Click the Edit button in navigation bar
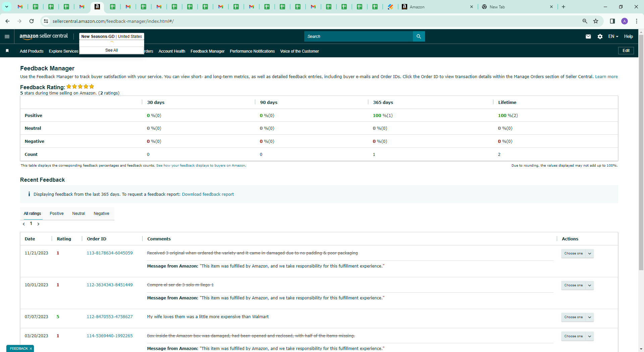This screenshot has height=352, width=644. (x=626, y=51)
